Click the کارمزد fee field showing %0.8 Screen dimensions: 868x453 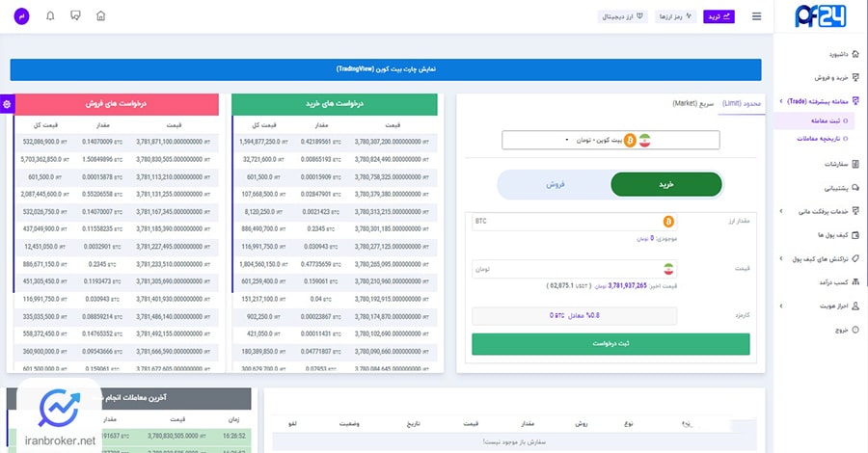[x=574, y=316]
